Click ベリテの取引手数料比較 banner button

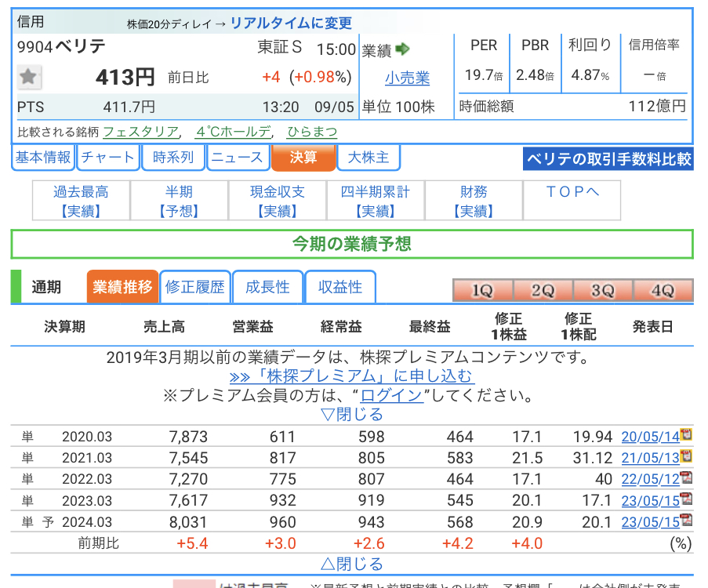608,159
